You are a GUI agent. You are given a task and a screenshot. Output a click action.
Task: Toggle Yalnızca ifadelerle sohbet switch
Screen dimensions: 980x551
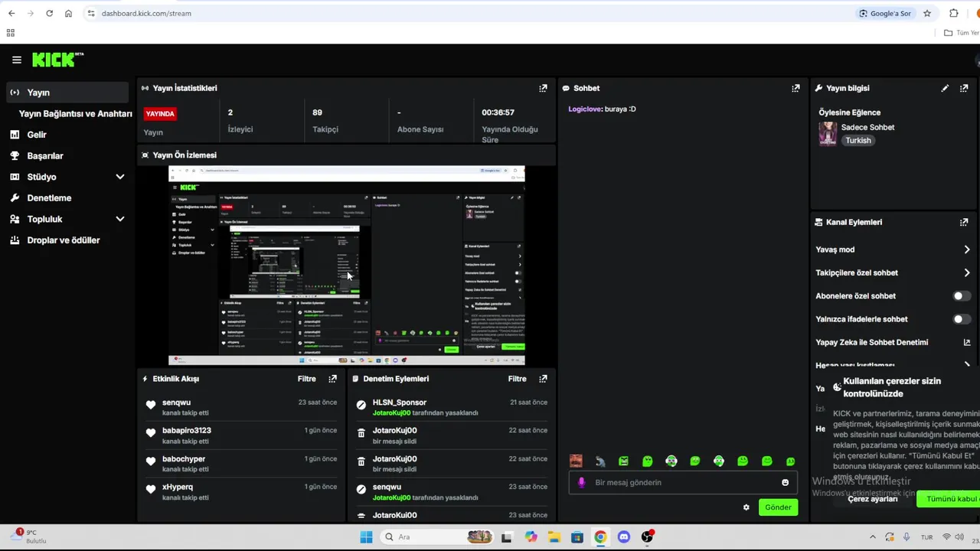click(962, 319)
